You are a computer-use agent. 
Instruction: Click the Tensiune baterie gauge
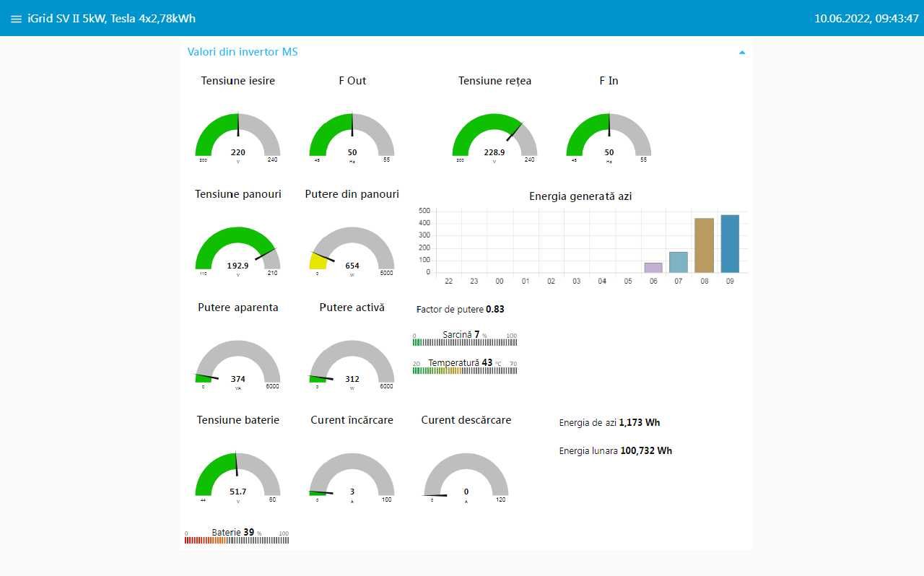click(x=238, y=477)
